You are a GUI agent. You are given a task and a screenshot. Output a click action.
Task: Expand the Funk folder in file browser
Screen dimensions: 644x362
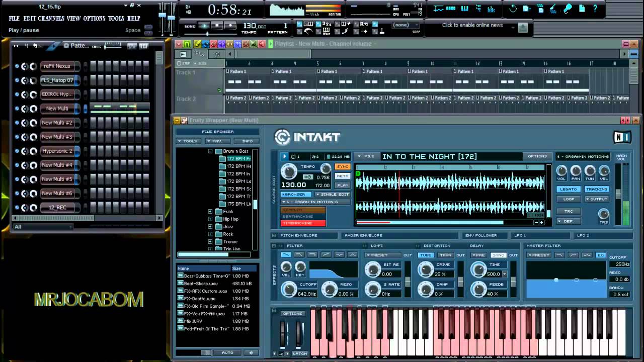point(210,212)
